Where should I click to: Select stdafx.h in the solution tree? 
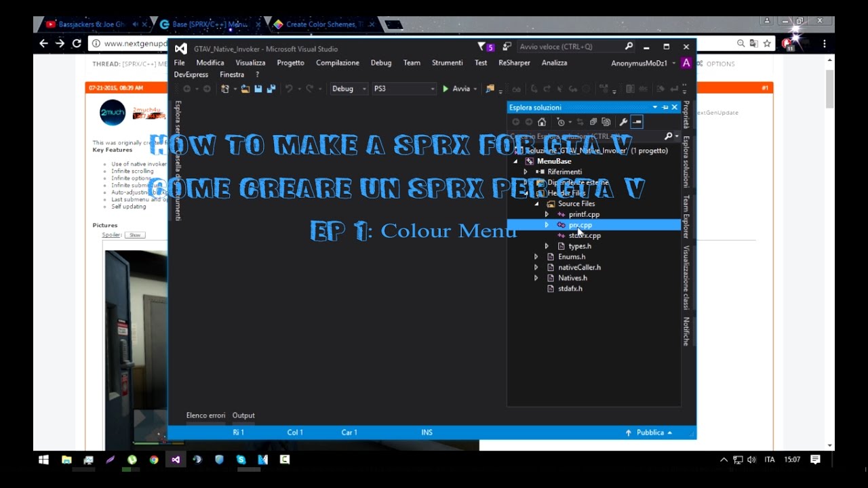pos(570,289)
